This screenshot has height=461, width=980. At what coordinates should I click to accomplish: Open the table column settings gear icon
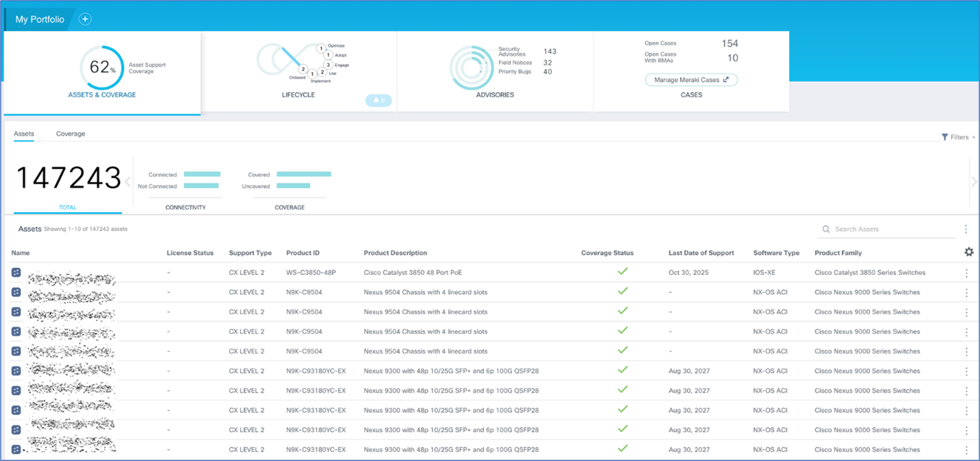point(968,252)
